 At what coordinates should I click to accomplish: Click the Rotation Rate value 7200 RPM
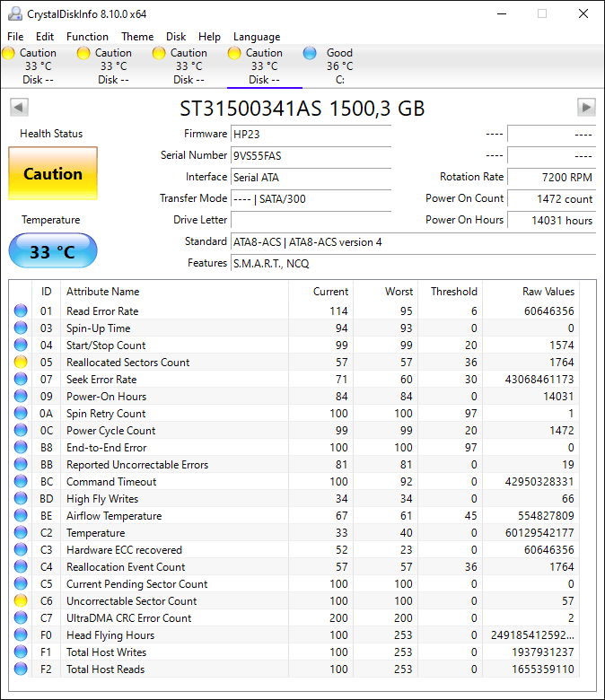tap(552, 177)
